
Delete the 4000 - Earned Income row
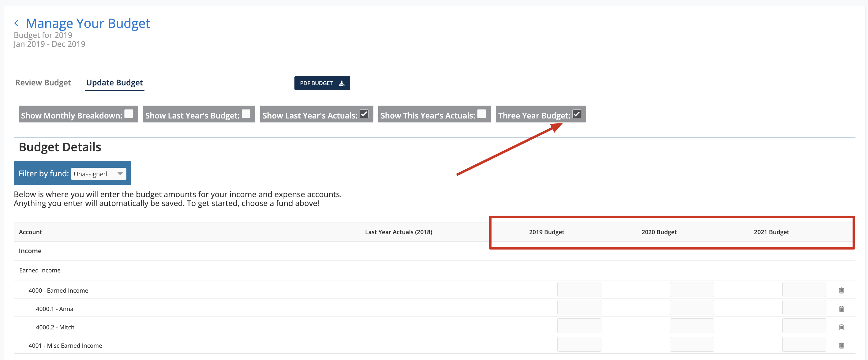(841, 290)
